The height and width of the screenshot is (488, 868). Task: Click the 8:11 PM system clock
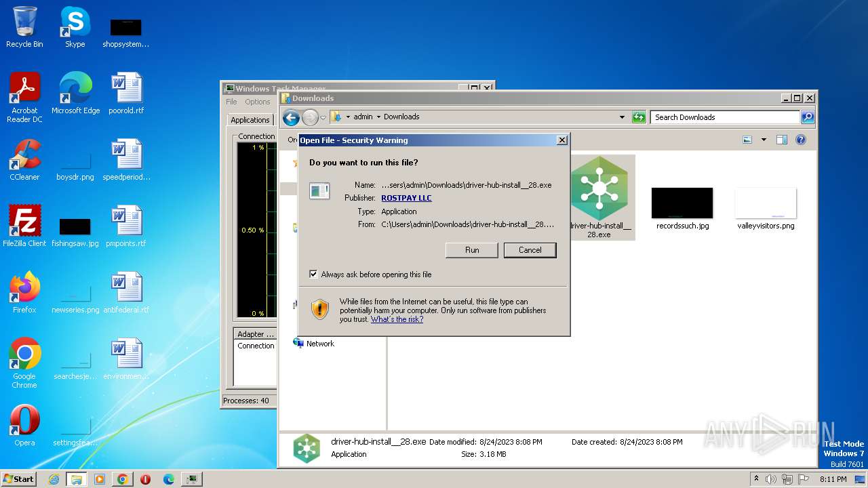tap(833, 479)
